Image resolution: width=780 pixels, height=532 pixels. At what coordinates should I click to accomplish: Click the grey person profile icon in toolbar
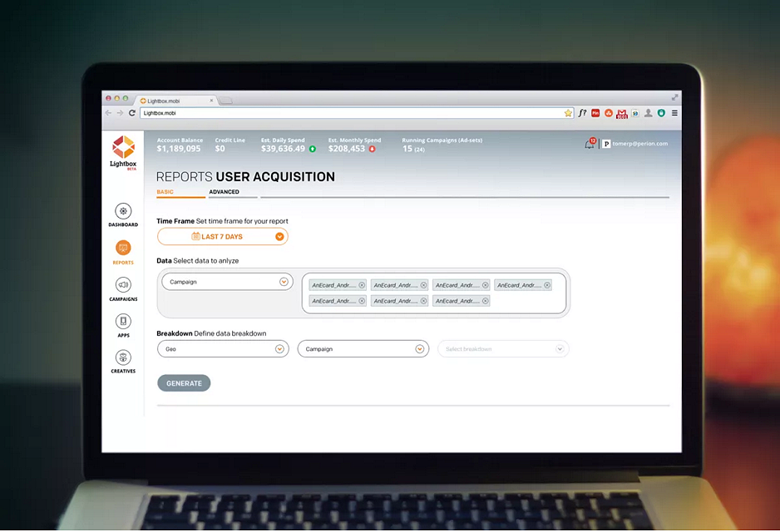click(648, 113)
